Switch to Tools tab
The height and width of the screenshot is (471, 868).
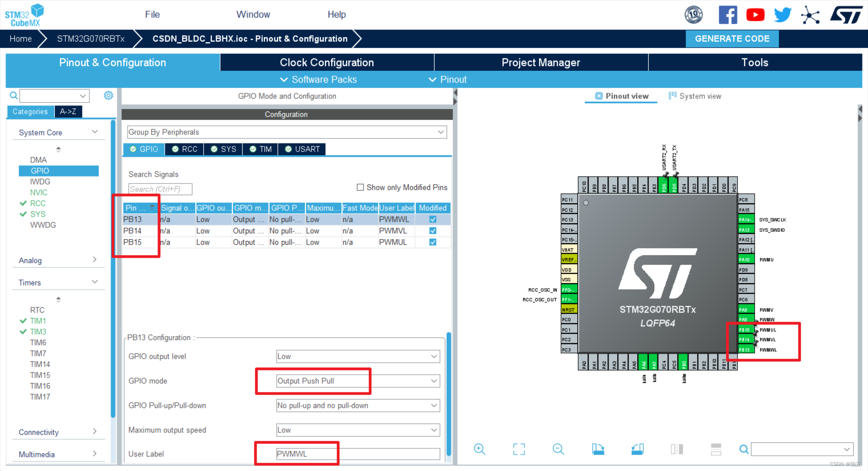pos(755,63)
